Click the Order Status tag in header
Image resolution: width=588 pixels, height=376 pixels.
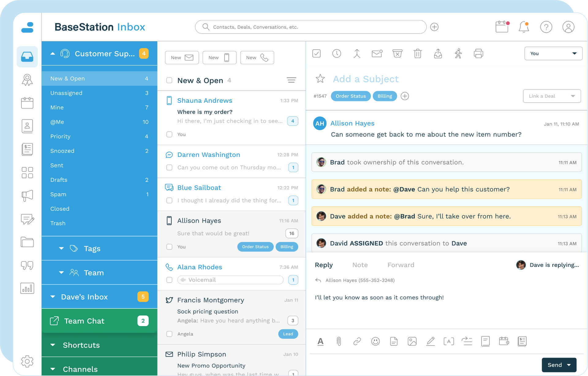pos(351,96)
